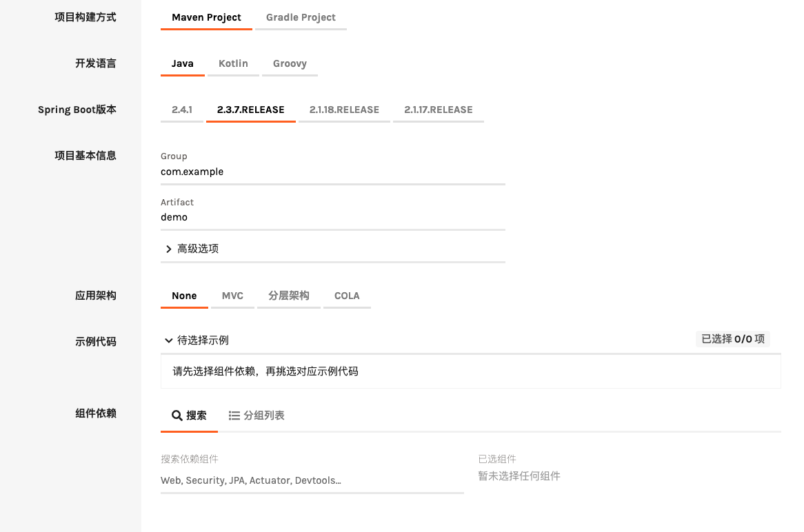The height and width of the screenshot is (532, 804).
Task: Select 分层架构 application architecture
Action: coord(289,296)
